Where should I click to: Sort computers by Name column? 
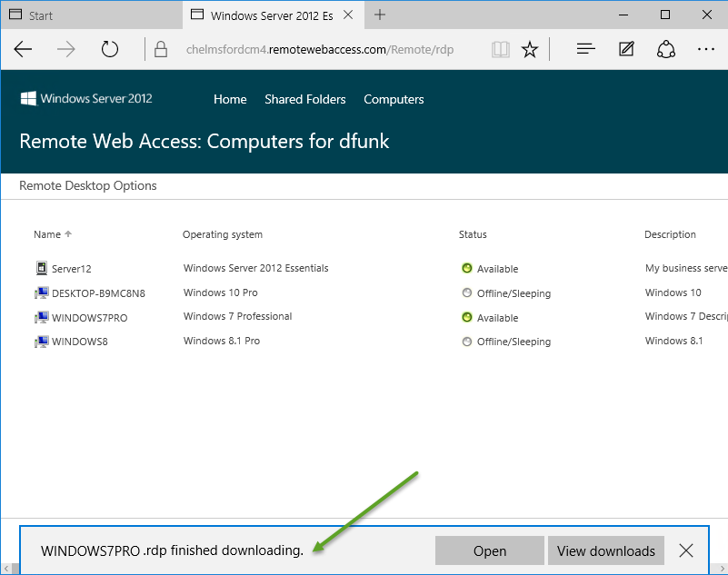[47, 234]
